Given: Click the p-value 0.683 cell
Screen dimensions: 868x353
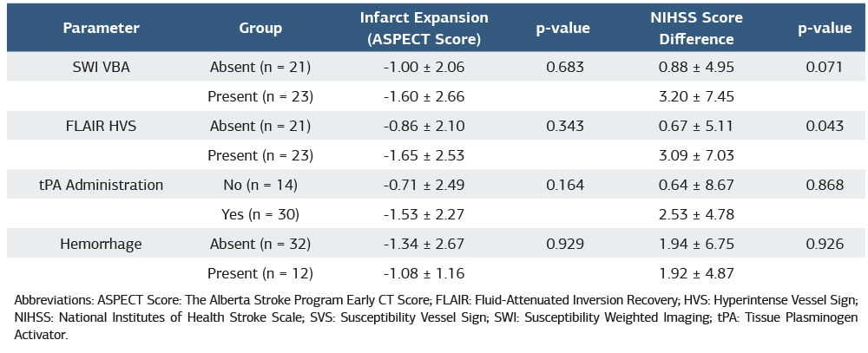Looking at the screenshot, I should click(563, 67).
